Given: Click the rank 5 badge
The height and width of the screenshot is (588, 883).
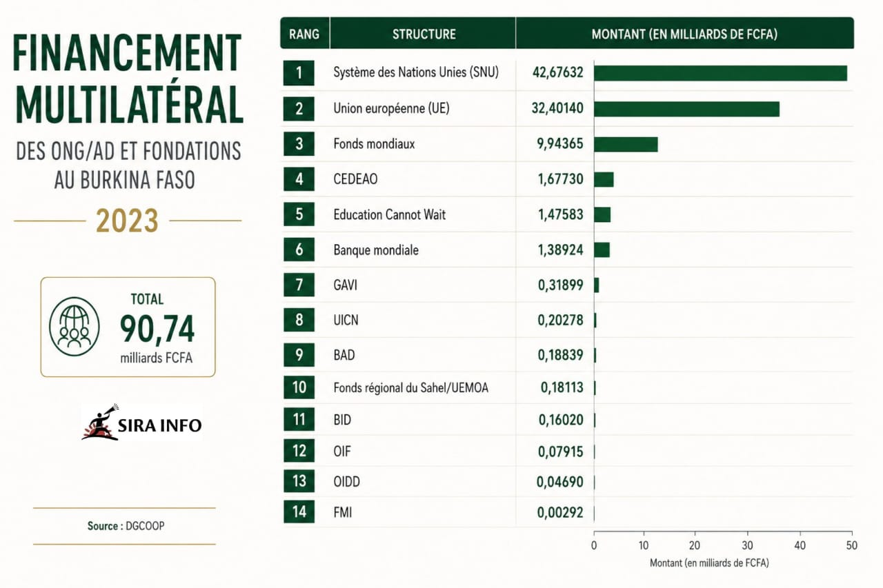Looking at the screenshot, I should tap(299, 214).
